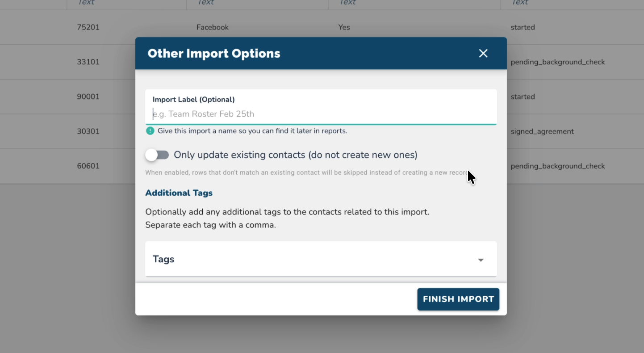644x353 pixels.
Task: Expand the Tags dropdown arrow
Action: pos(481,260)
